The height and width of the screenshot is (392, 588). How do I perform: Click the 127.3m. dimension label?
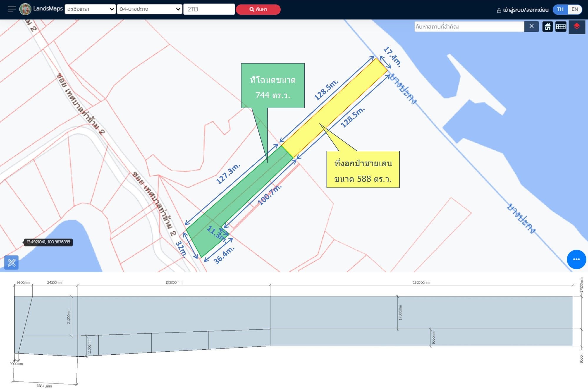click(x=228, y=174)
